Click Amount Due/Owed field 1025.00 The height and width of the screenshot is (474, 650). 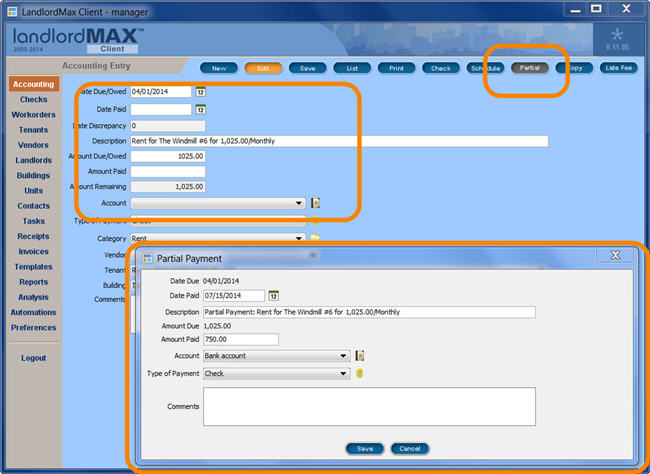168,156
